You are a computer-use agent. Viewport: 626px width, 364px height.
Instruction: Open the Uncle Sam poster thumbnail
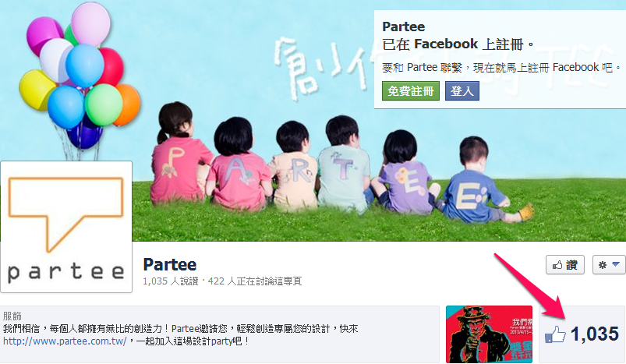point(489,334)
